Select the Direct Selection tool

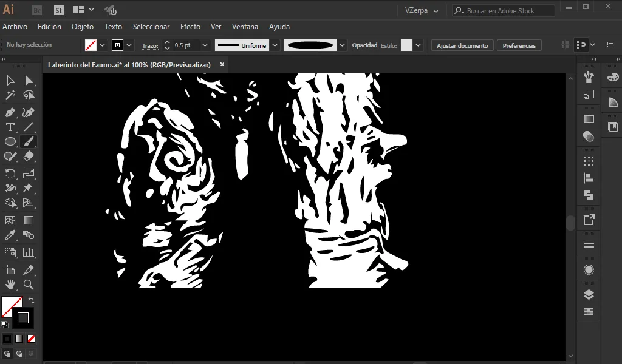[x=29, y=81]
